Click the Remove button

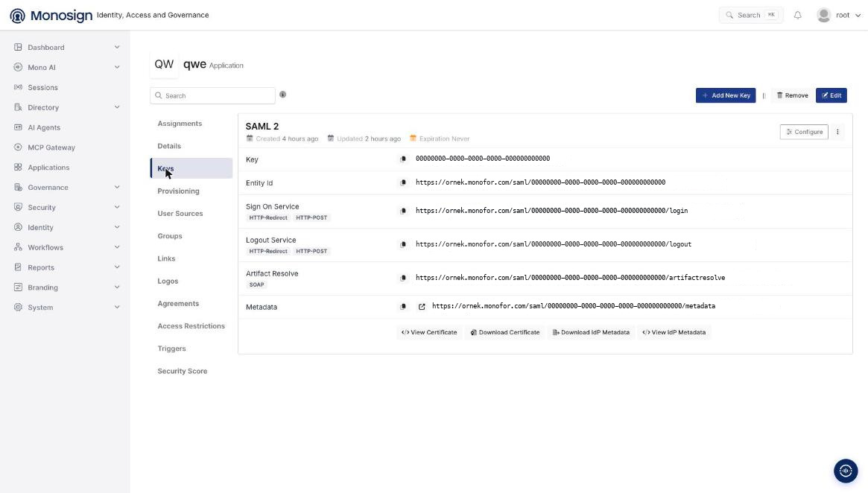[792, 95]
